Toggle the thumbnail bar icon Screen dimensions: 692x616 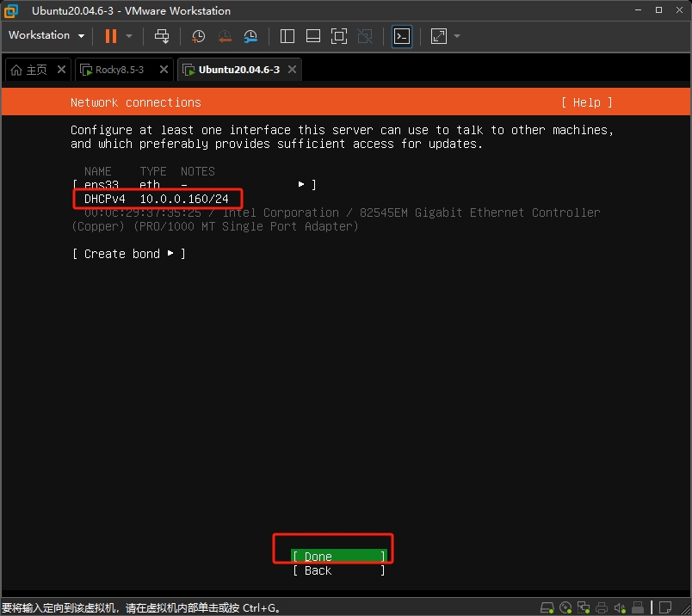click(x=313, y=36)
